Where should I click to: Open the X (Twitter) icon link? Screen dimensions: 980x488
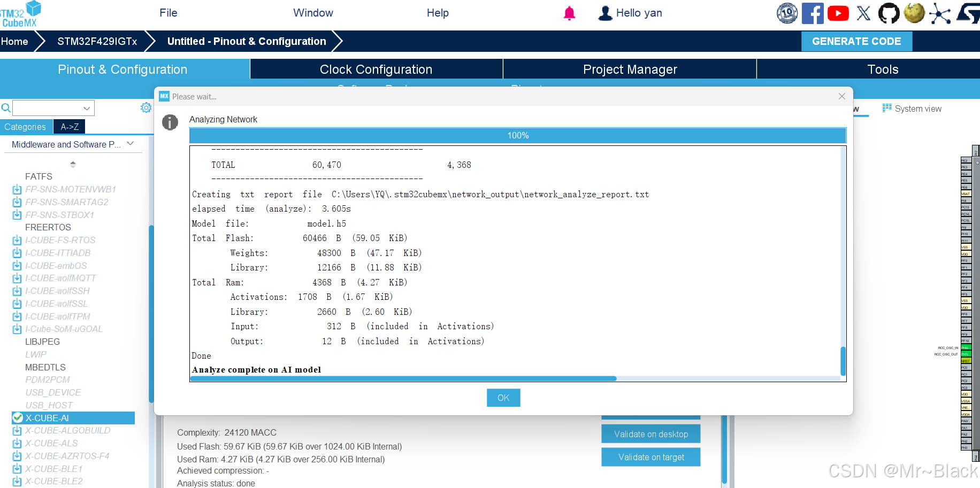coord(863,13)
